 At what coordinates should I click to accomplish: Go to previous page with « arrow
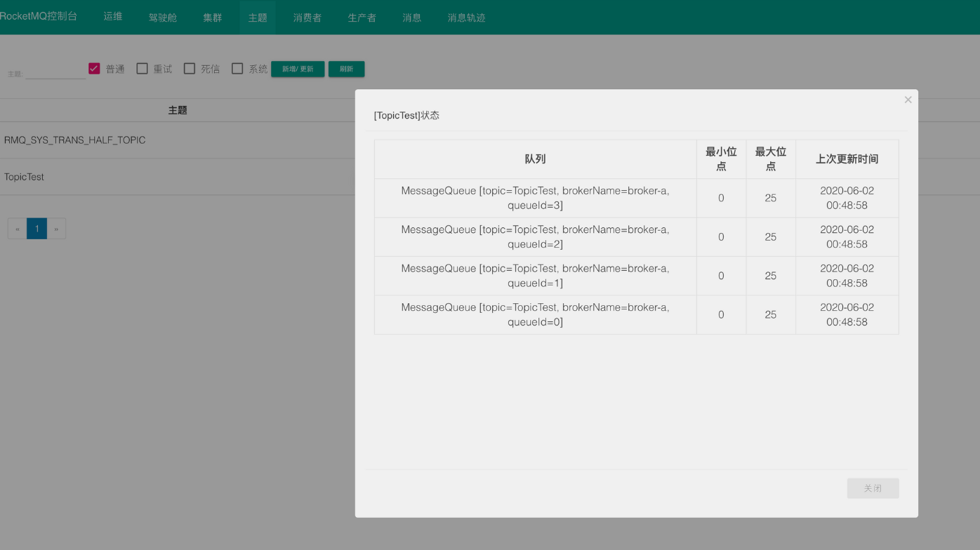tap(18, 229)
